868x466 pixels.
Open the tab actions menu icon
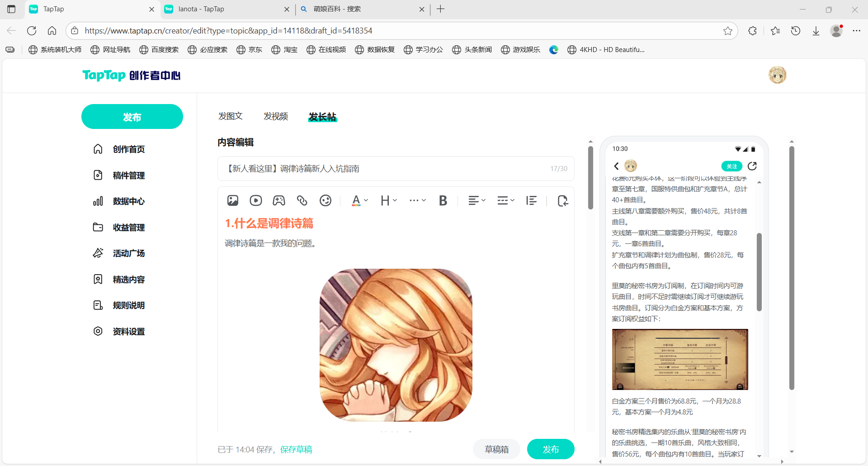click(x=11, y=9)
